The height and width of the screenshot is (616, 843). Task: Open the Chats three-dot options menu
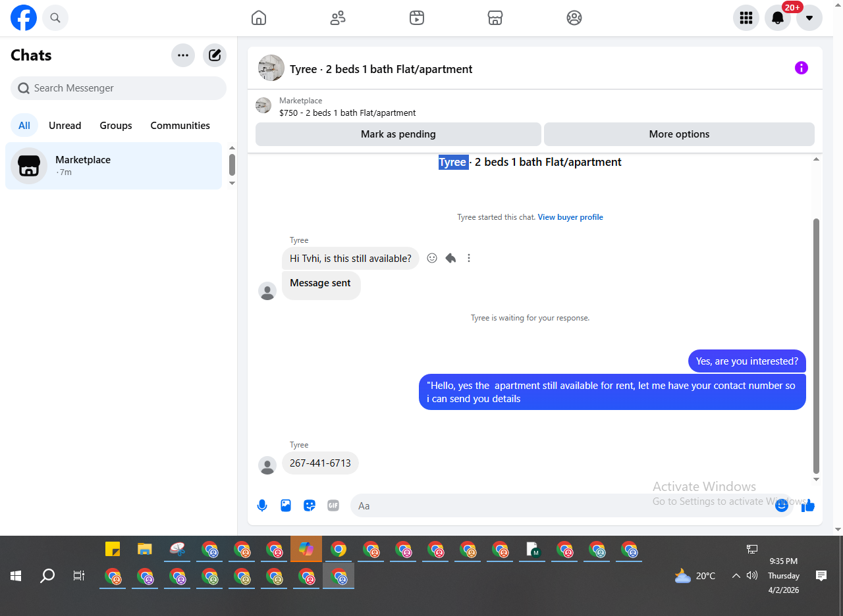click(x=183, y=55)
